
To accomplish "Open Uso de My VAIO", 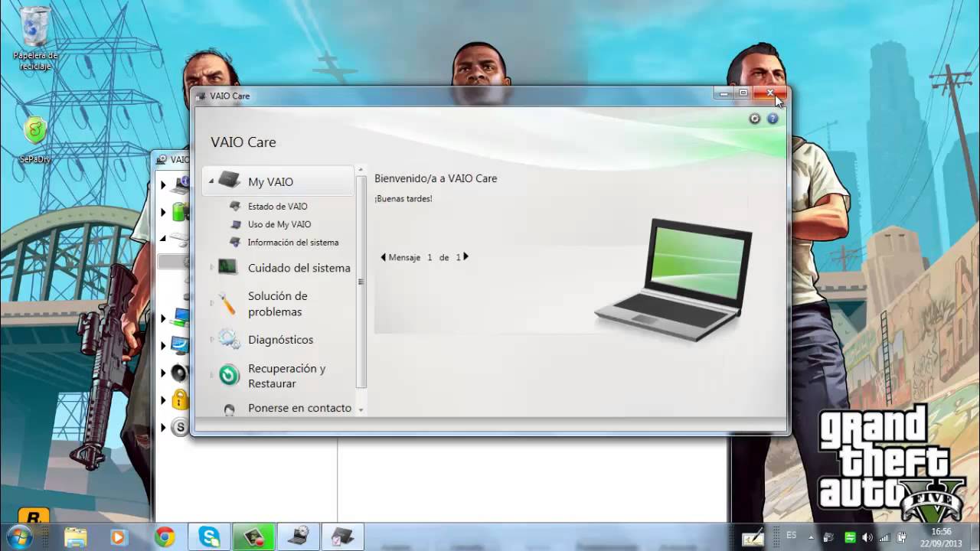I will tap(279, 224).
